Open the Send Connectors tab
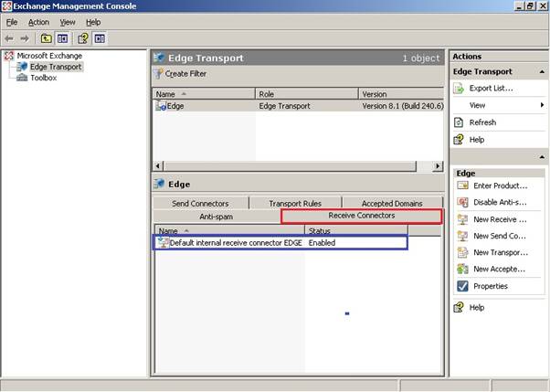550x392 pixels. 200,203
